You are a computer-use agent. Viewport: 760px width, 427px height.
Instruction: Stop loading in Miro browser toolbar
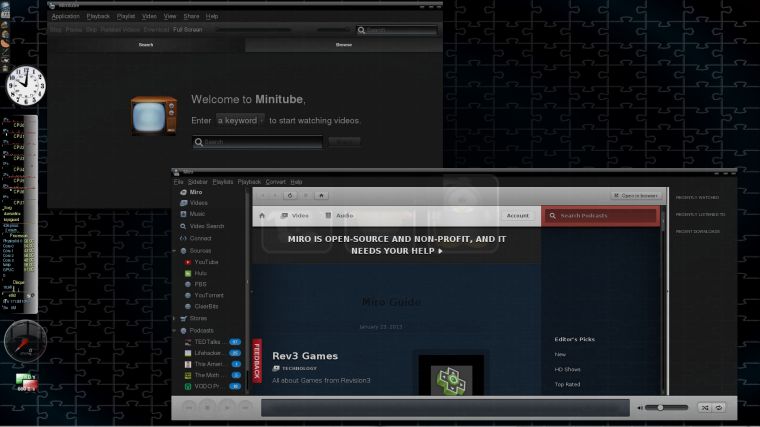tap(305, 195)
